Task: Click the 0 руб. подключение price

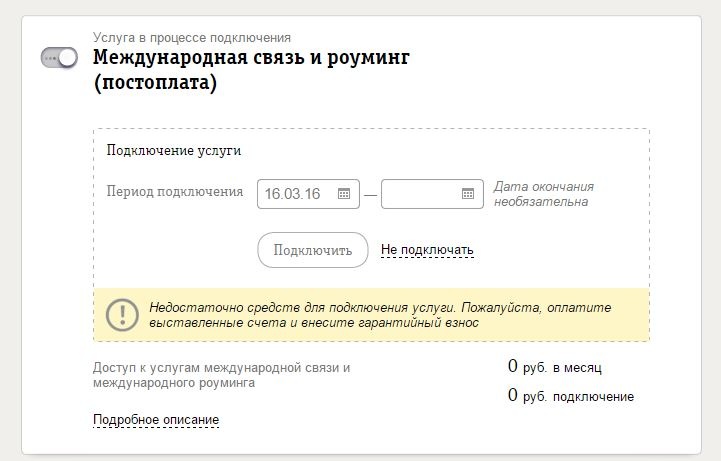Action: click(571, 396)
